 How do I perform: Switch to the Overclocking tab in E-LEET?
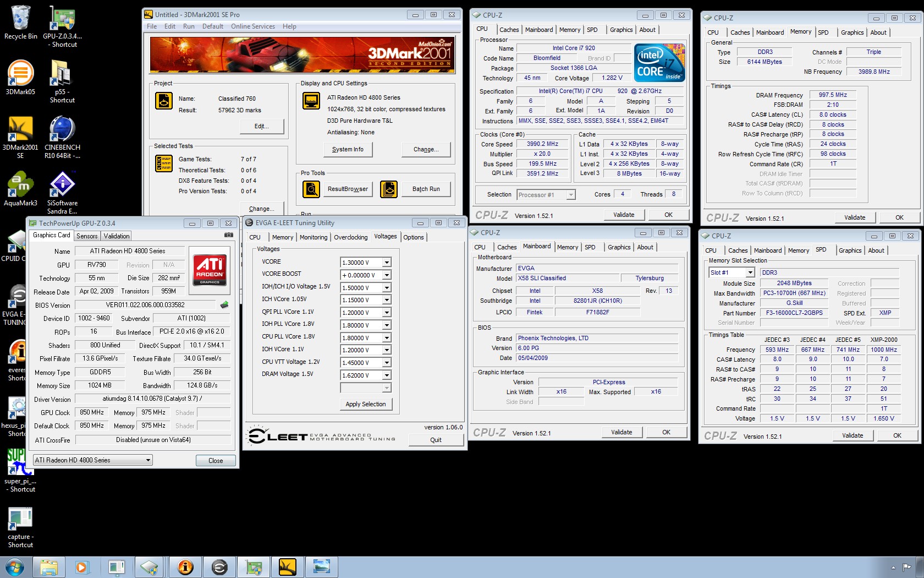pyautogui.click(x=350, y=237)
